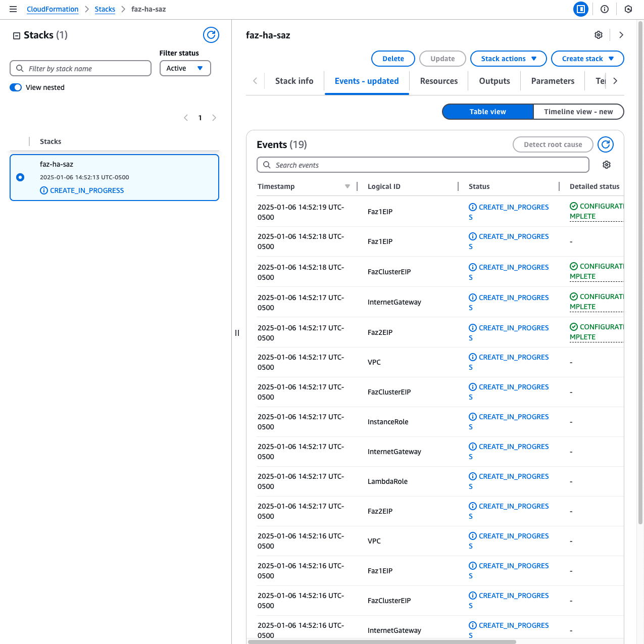Open the info panel icon in top bar
Screen dimensions: 644x644
(x=605, y=9)
